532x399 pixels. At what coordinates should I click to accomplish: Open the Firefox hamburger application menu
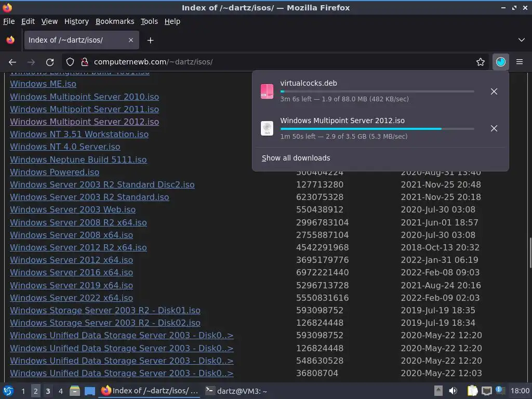coord(520,62)
